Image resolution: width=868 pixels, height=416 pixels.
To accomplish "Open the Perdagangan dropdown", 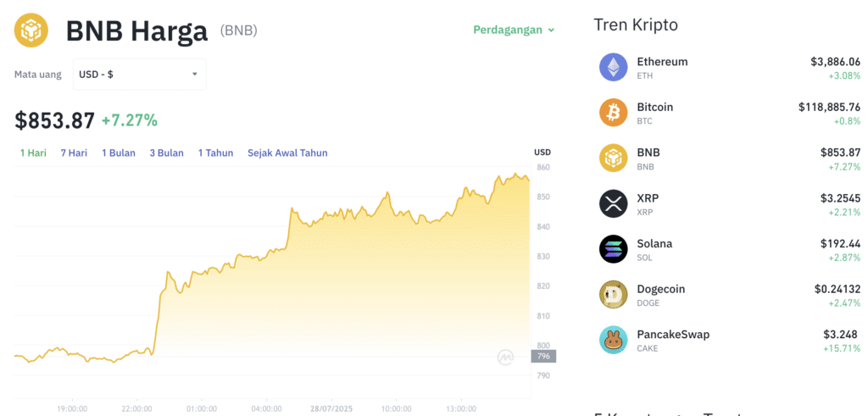I will (514, 30).
